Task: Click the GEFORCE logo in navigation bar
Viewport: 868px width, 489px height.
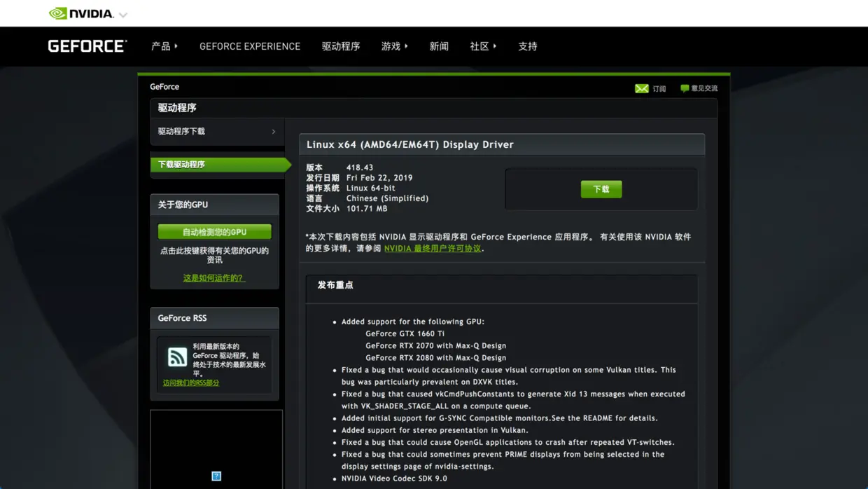Action: [87, 46]
